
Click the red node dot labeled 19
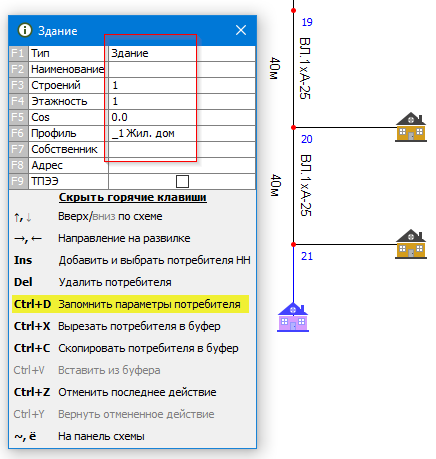293,11
